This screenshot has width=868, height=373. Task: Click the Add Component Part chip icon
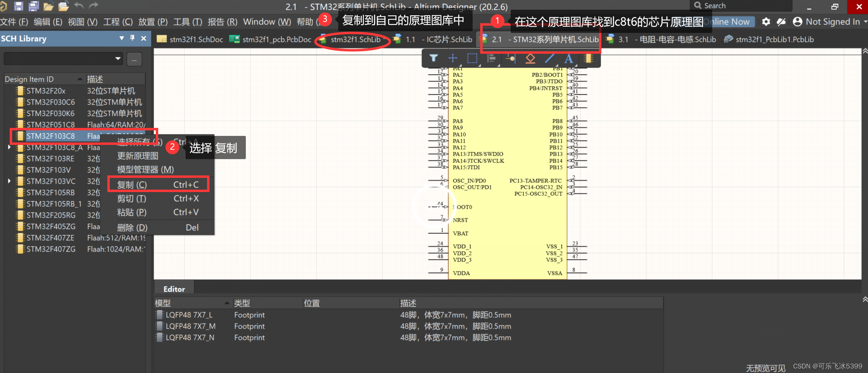tap(588, 59)
